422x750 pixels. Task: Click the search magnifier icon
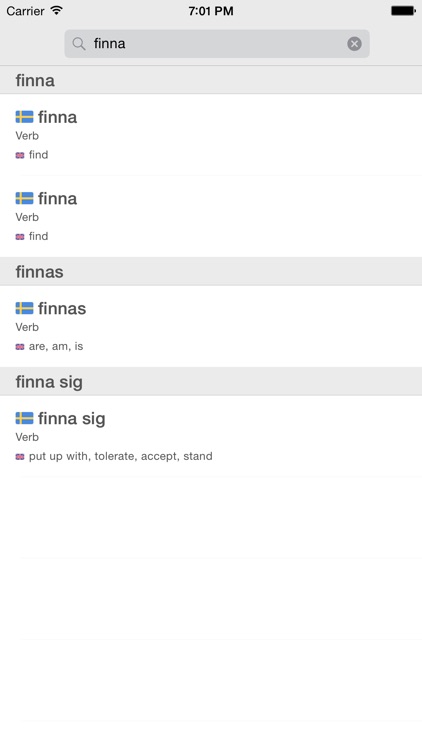point(78,44)
